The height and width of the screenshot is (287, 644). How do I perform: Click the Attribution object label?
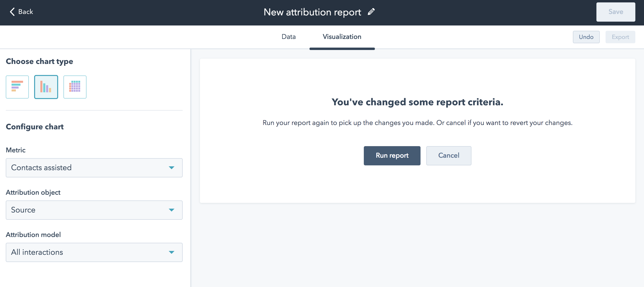33,192
